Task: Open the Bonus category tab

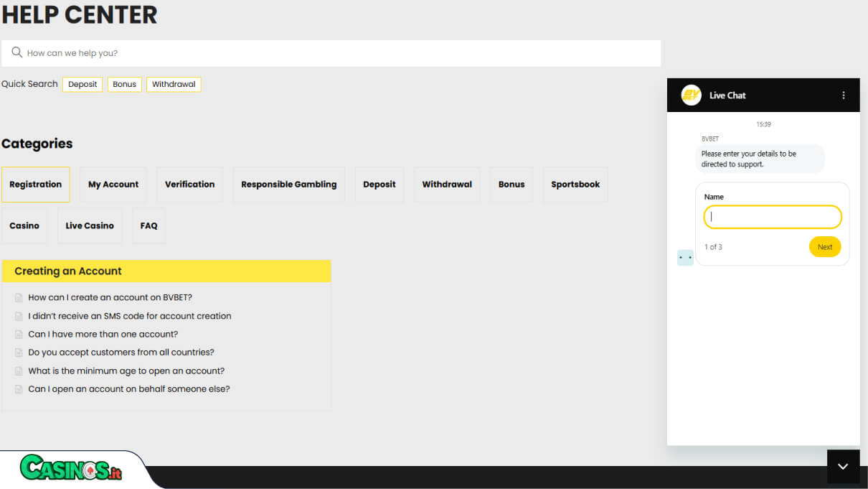Action: click(511, 185)
